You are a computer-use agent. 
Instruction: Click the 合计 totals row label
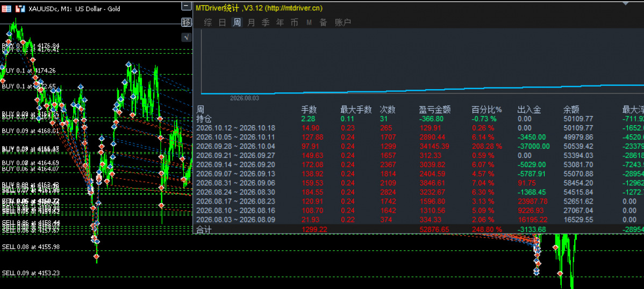204,229
